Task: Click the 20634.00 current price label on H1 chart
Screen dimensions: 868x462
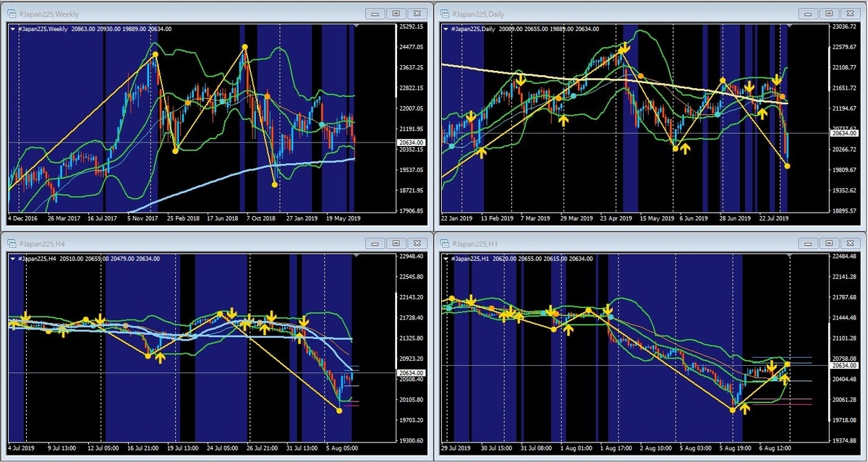Action: pos(844,366)
